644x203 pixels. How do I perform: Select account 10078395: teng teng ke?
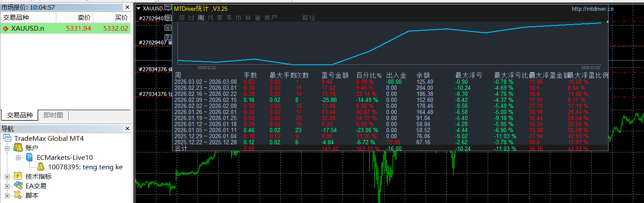85,167
